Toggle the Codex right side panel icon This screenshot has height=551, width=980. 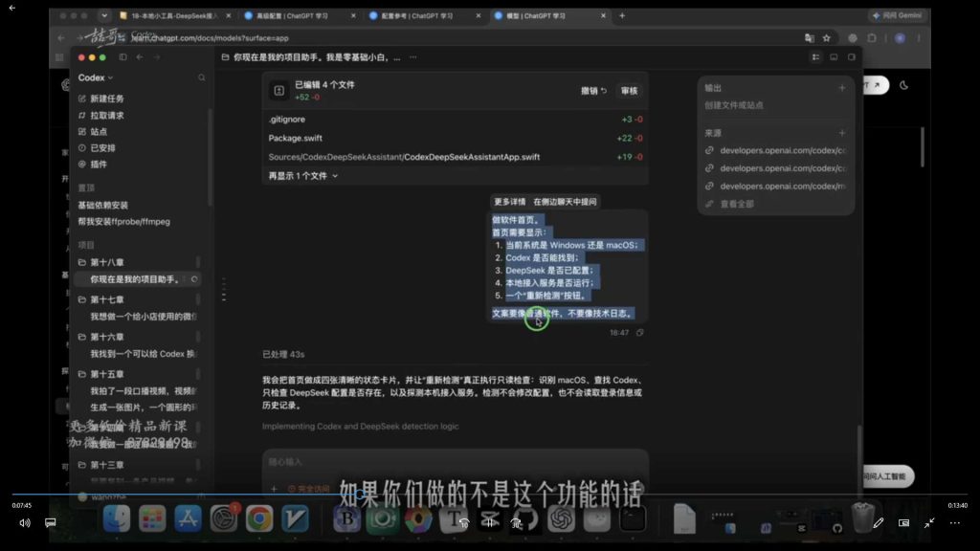tap(851, 57)
